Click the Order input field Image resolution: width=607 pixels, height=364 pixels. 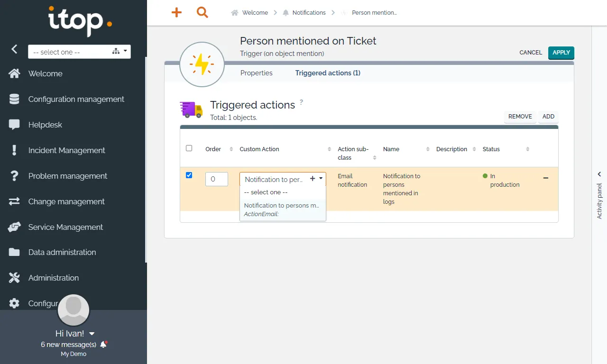pyautogui.click(x=217, y=179)
